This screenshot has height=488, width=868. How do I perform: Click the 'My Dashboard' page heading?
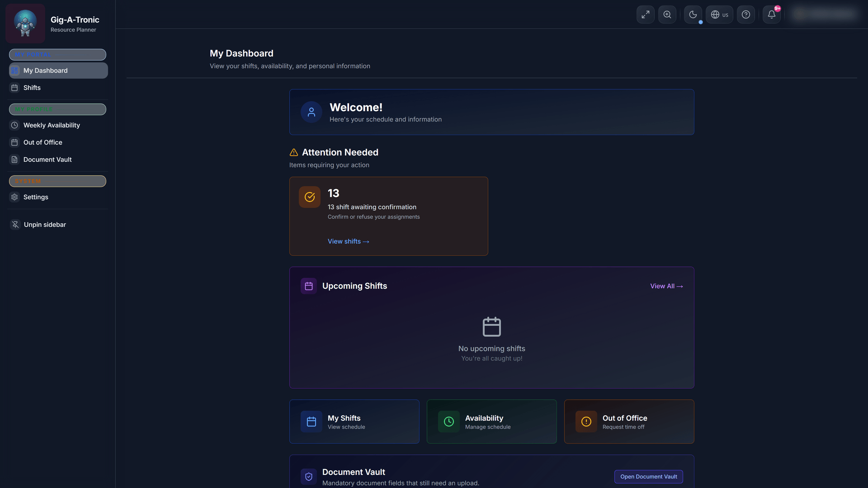click(x=241, y=53)
